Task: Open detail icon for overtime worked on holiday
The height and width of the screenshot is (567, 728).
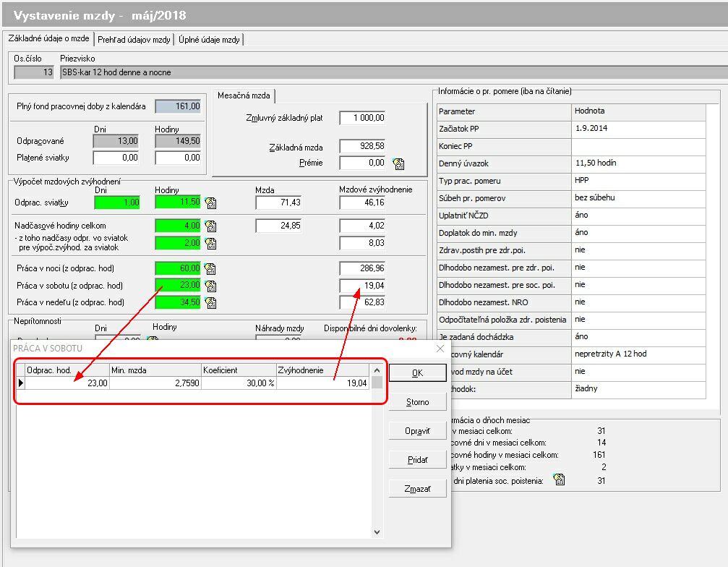Action: (x=210, y=243)
